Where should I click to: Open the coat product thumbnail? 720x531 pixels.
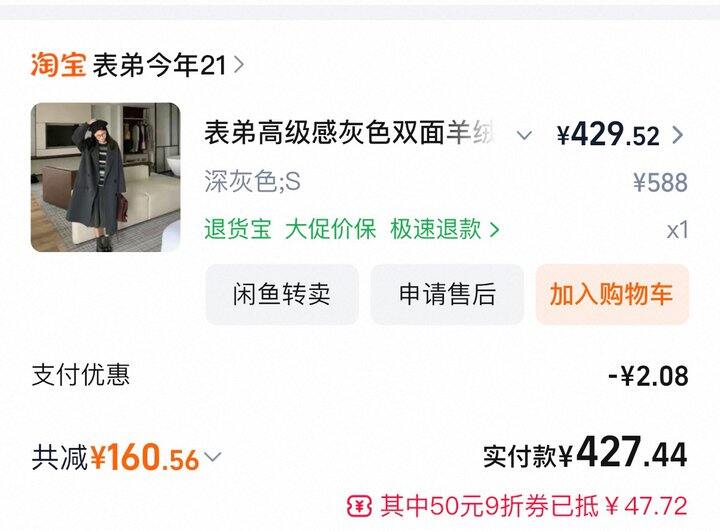pyautogui.click(x=106, y=177)
